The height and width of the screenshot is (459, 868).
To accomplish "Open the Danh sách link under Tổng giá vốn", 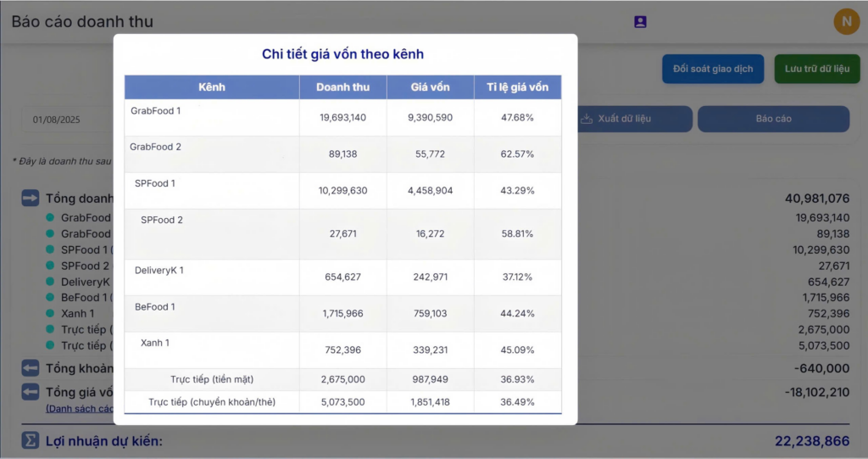I will (80, 409).
